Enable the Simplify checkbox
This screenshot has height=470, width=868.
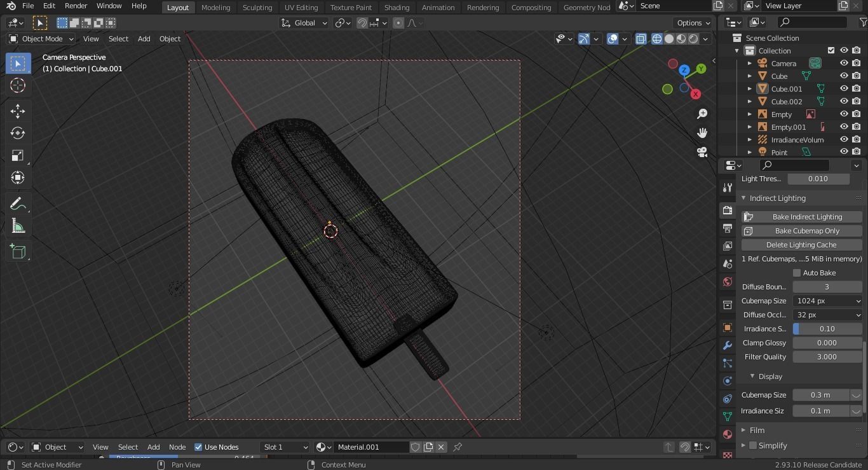click(753, 446)
